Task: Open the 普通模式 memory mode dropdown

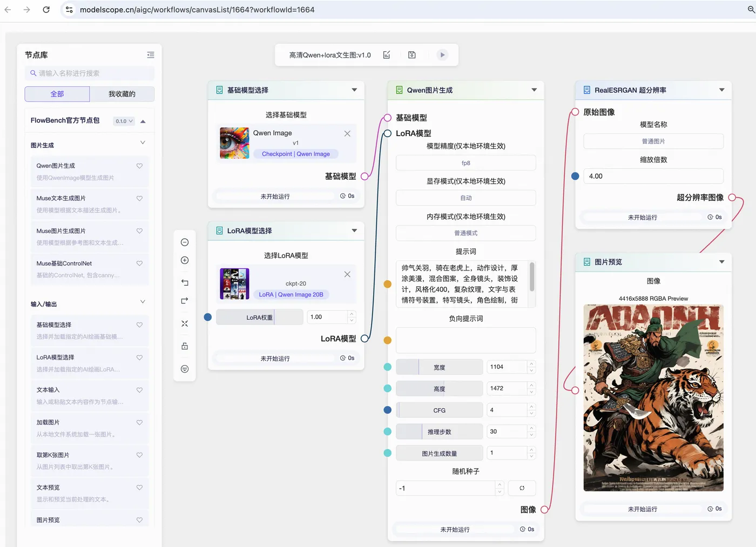Action: click(466, 233)
